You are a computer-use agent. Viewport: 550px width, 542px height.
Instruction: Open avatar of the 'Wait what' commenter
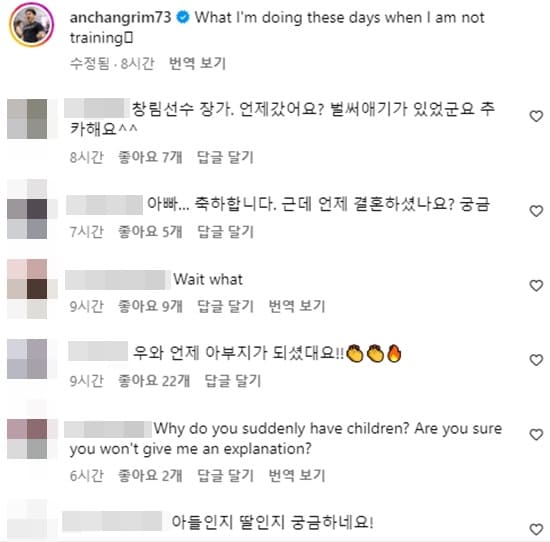coord(27,289)
